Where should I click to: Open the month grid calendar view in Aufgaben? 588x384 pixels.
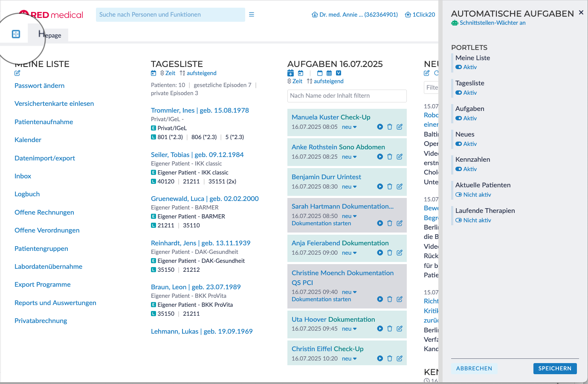329,73
